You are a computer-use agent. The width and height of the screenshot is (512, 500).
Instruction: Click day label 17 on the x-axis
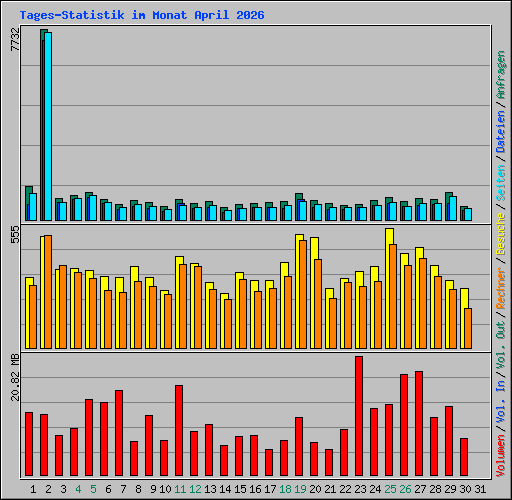(x=270, y=489)
